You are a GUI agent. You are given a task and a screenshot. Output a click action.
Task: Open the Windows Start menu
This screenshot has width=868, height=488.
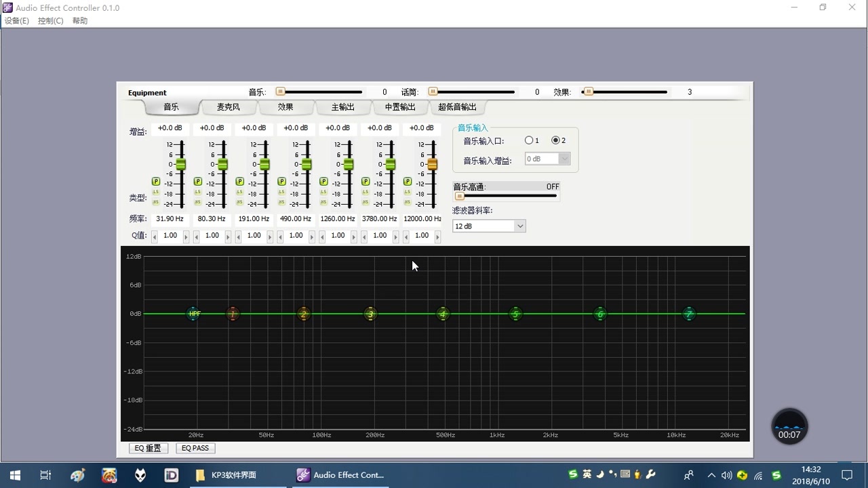point(15,475)
